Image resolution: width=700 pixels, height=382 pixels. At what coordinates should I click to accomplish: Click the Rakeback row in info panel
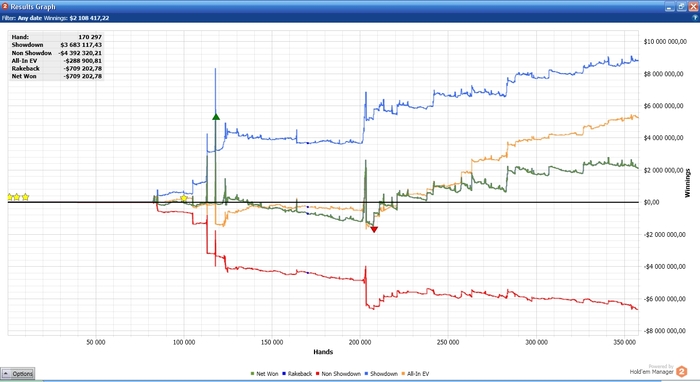click(x=56, y=69)
